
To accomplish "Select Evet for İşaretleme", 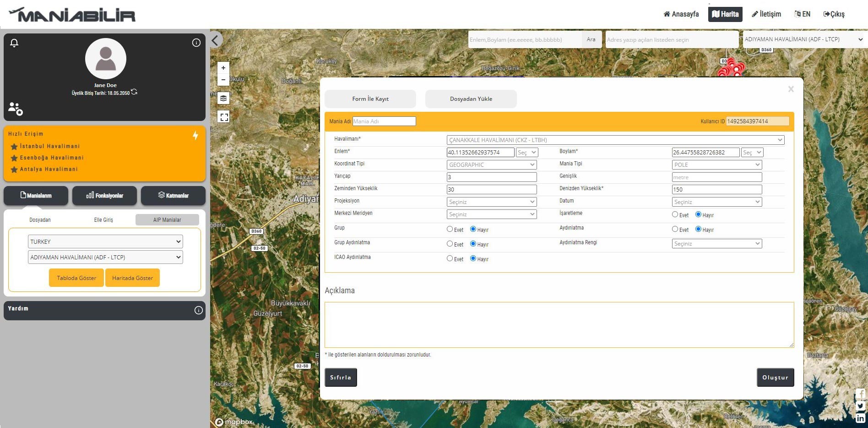I will (675, 214).
